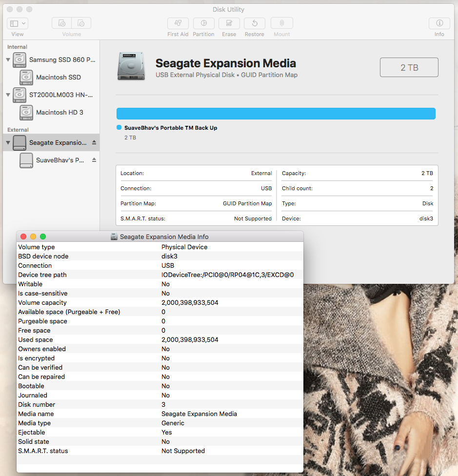Click the Type Disk value
Screen dimensions: 458x476
pos(428,203)
